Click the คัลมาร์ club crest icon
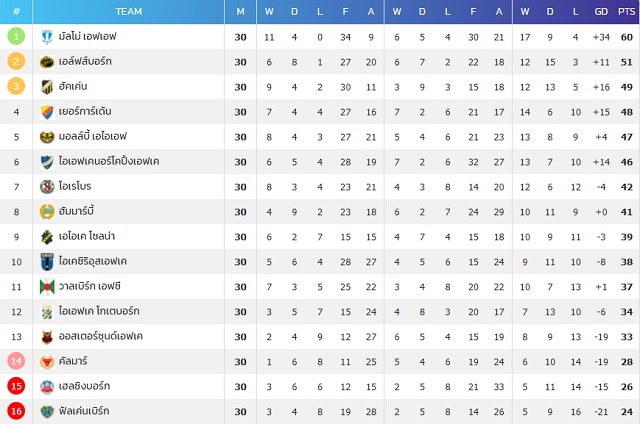 pyautogui.click(x=47, y=362)
